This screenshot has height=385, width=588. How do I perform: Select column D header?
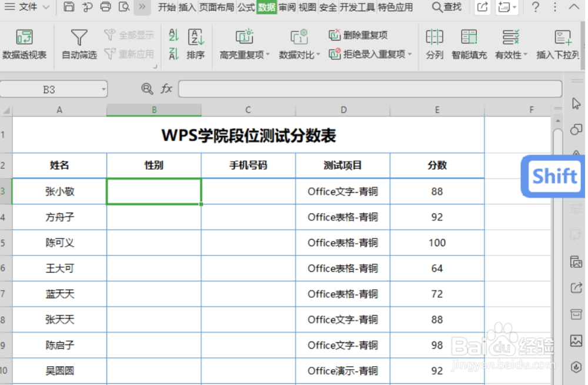pyautogui.click(x=343, y=110)
